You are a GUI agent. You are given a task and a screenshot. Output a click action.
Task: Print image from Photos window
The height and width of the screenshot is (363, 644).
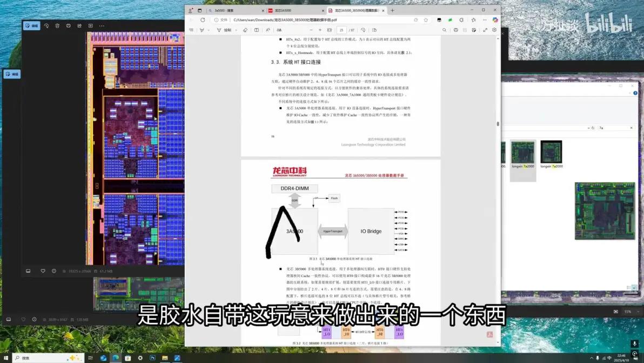click(69, 25)
